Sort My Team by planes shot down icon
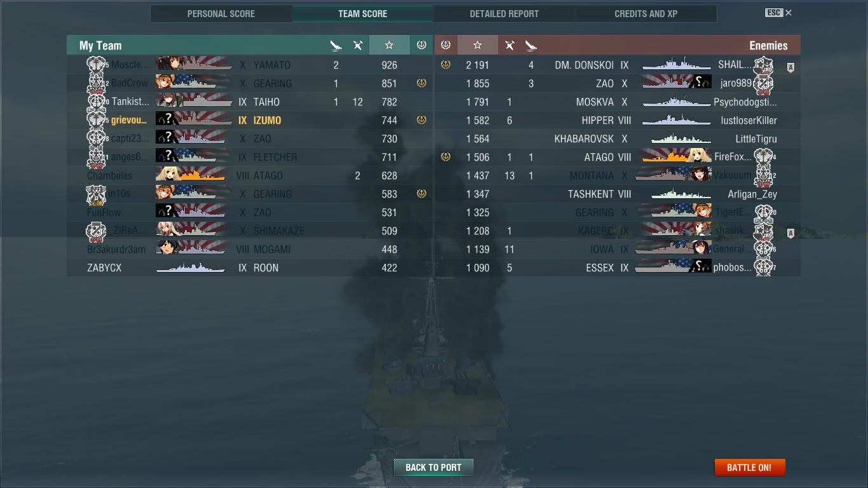The height and width of the screenshot is (488, 868). pyautogui.click(x=358, y=45)
